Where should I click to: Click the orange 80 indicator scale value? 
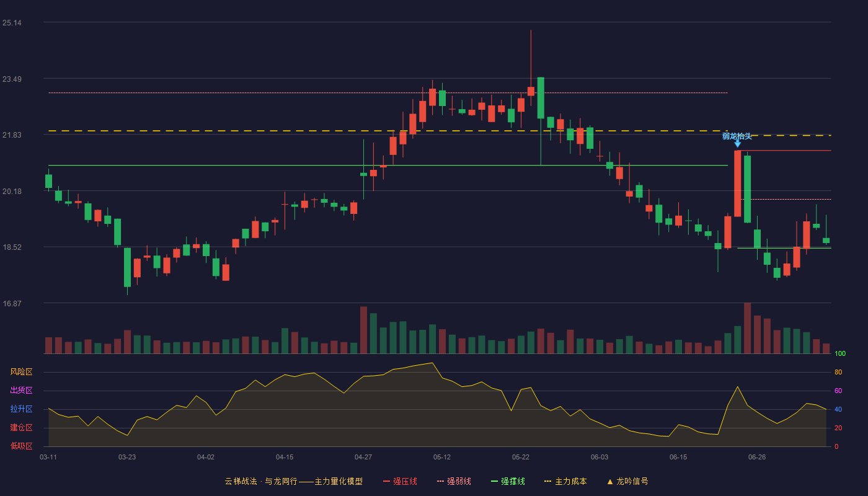pos(838,372)
